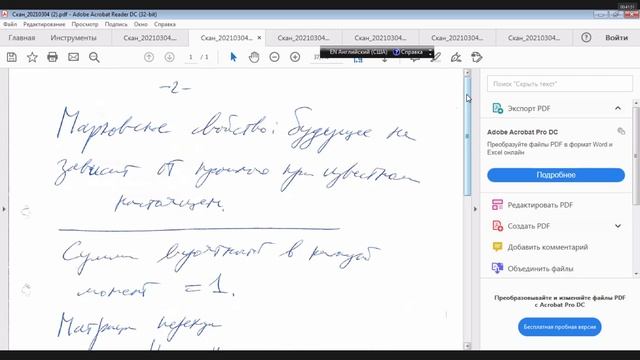Click the Edit PDF icon
The image size is (640, 360).
497,204
